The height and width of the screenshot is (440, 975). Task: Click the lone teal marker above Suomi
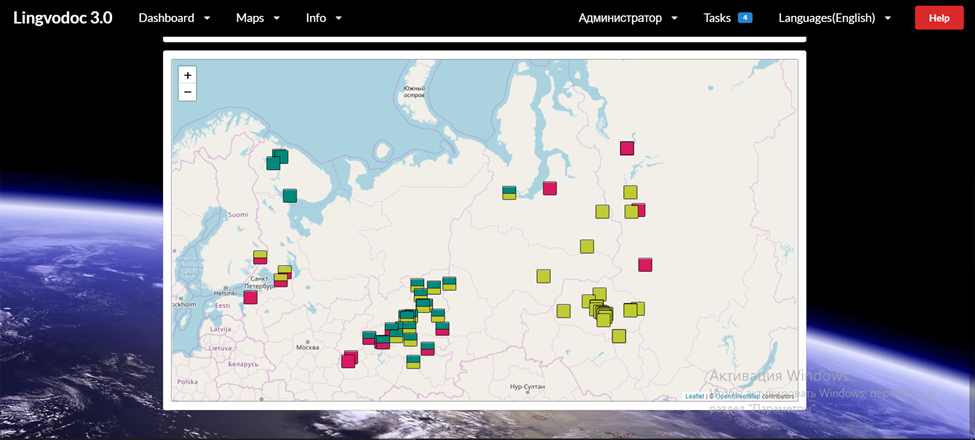(x=290, y=196)
